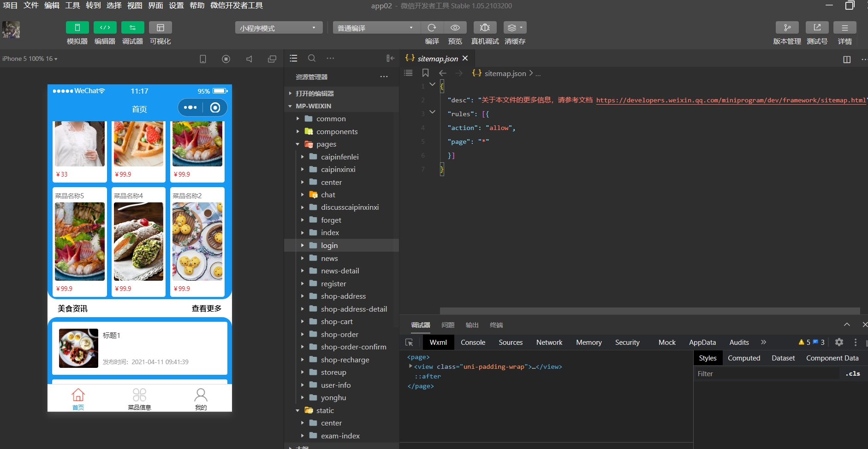
Task: Toggle the editor panel (编辑器) button
Action: [105, 28]
